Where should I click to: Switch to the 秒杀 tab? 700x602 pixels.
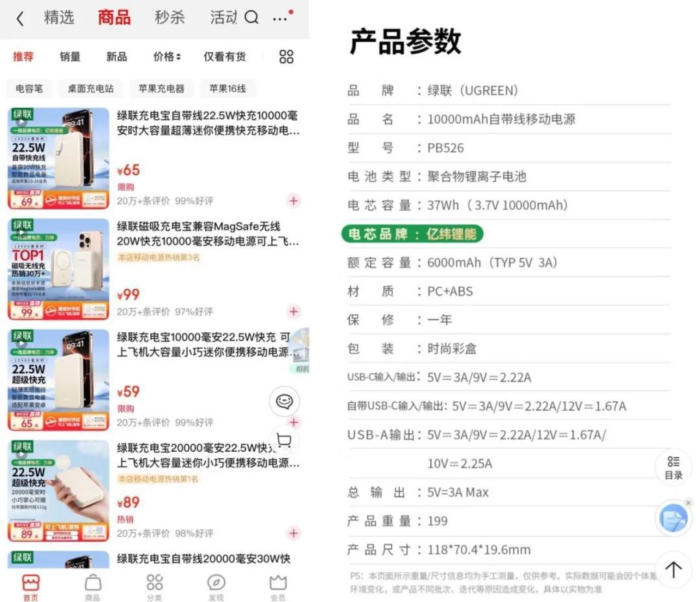coord(170,18)
